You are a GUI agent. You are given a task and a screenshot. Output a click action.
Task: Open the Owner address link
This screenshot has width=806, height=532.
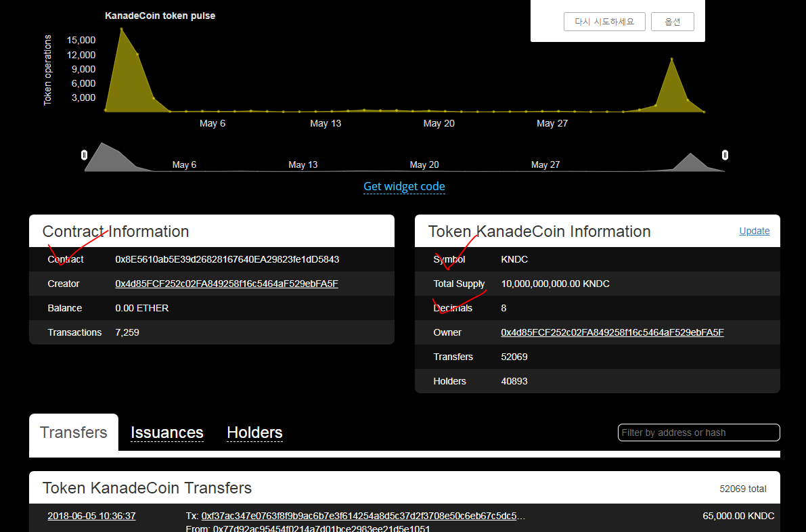[612, 332]
